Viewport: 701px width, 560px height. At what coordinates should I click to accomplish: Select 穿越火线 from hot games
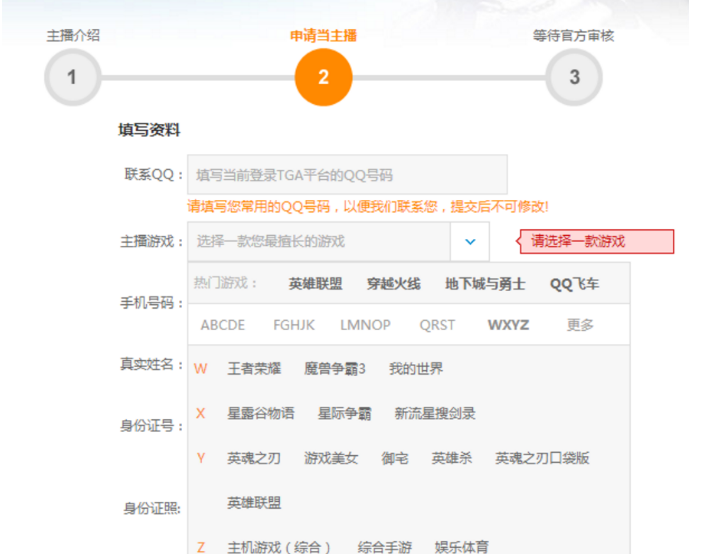point(393,284)
